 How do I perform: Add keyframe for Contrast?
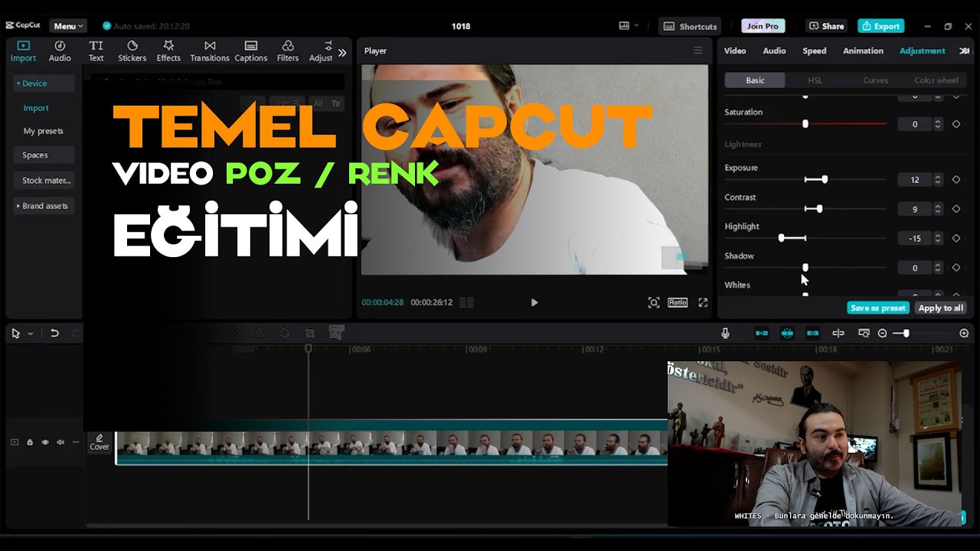[x=956, y=209]
